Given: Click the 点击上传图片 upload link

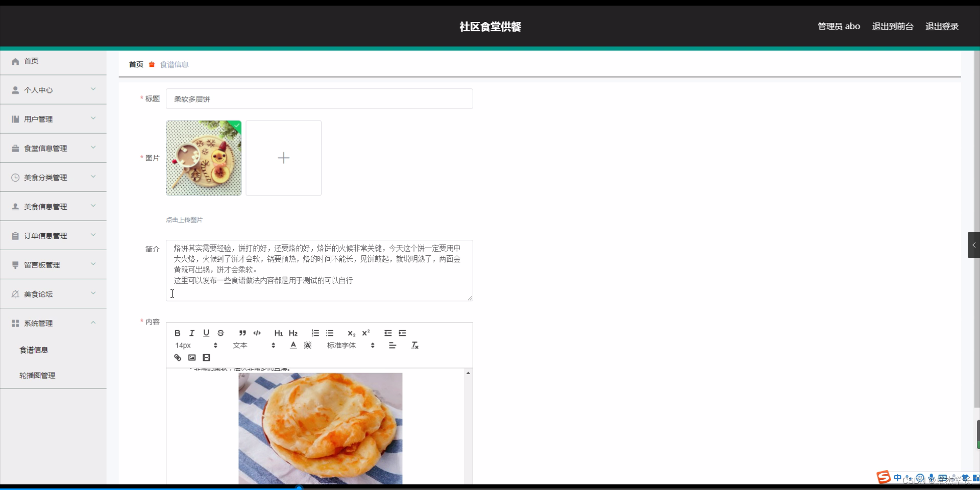Looking at the screenshot, I should 184,219.
